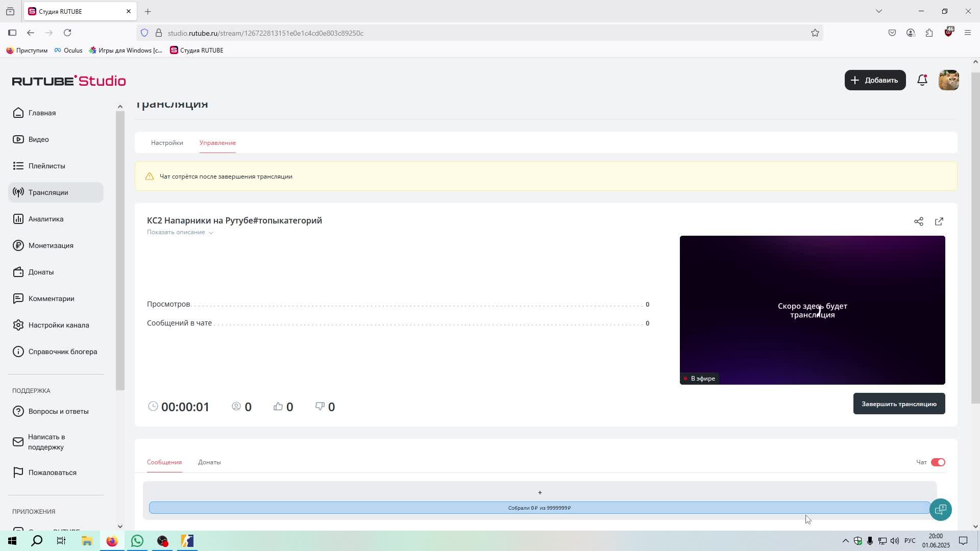Open the Windows taskbar search
The image size is (980, 551).
click(x=37, y=541)
